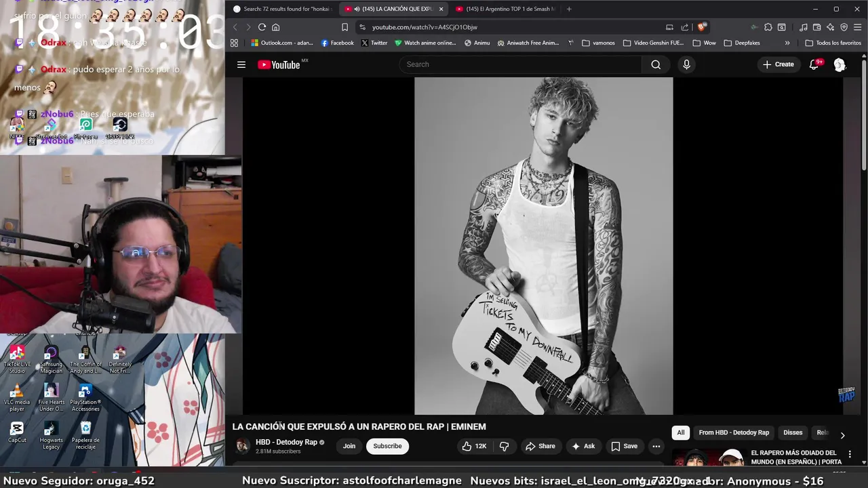Open the YouTube hamburger guide menu
Screen dimensions: 868x488
coord(241,64)
